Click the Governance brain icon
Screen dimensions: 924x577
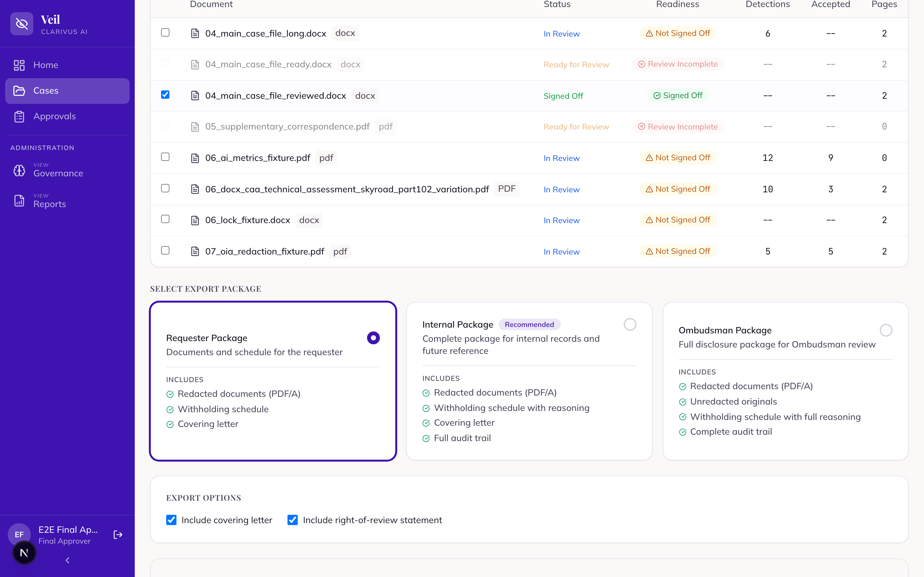pos(19,170)
